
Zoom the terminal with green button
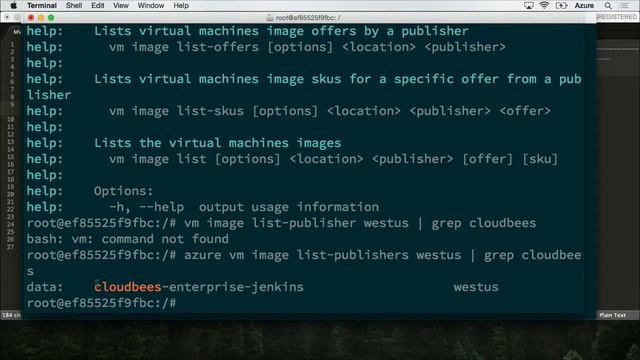(51, 18)
